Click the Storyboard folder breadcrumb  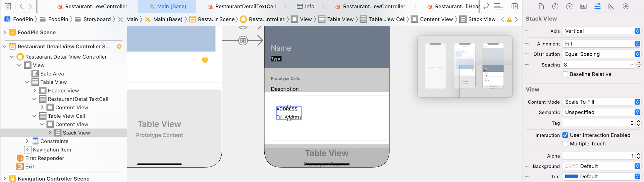coord(93,19)
